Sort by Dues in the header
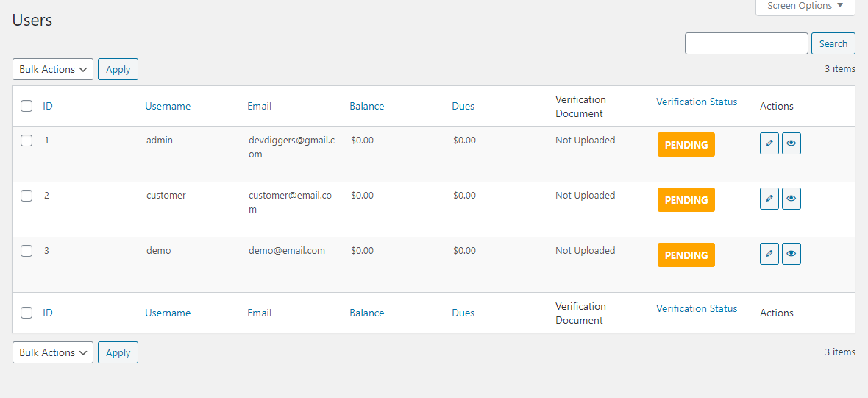The height and width of the screenshot is (398, 868). [463, 106]
